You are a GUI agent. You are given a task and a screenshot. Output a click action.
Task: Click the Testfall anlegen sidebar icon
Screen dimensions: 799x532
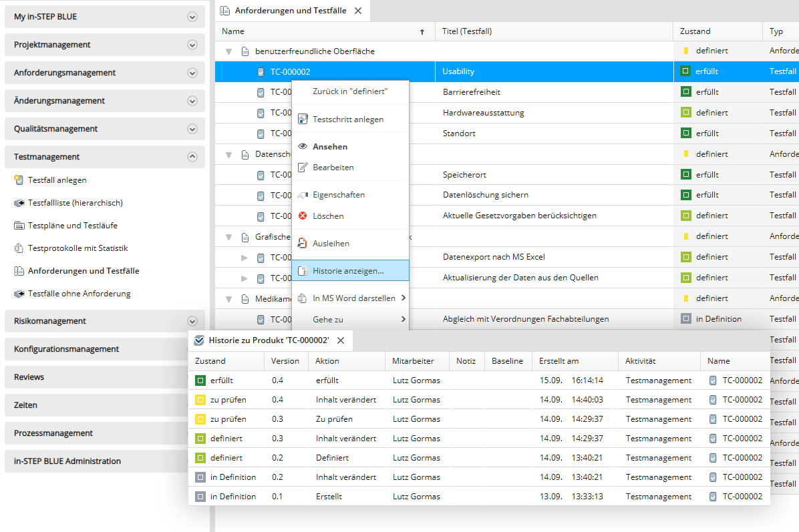pos(19,180)
